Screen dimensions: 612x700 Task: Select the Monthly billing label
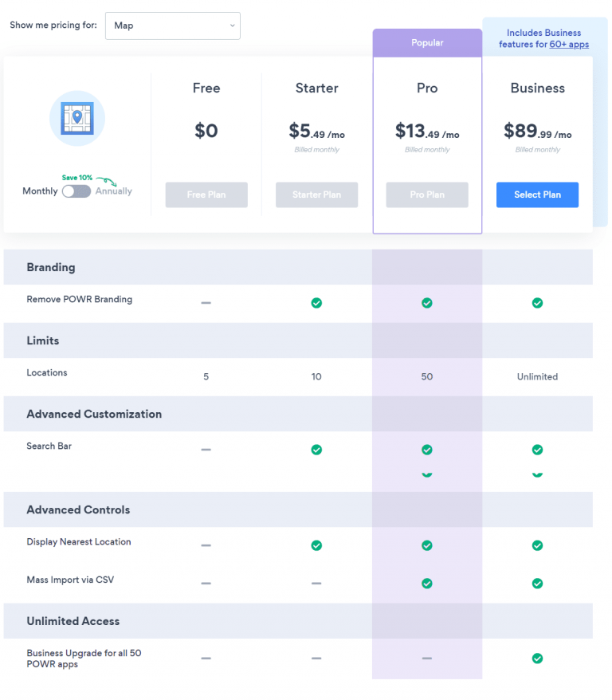click(x=40, y=191)
